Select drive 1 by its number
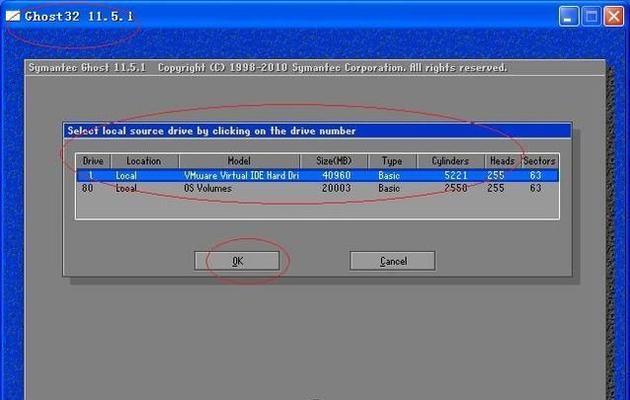 click(91, 176)
